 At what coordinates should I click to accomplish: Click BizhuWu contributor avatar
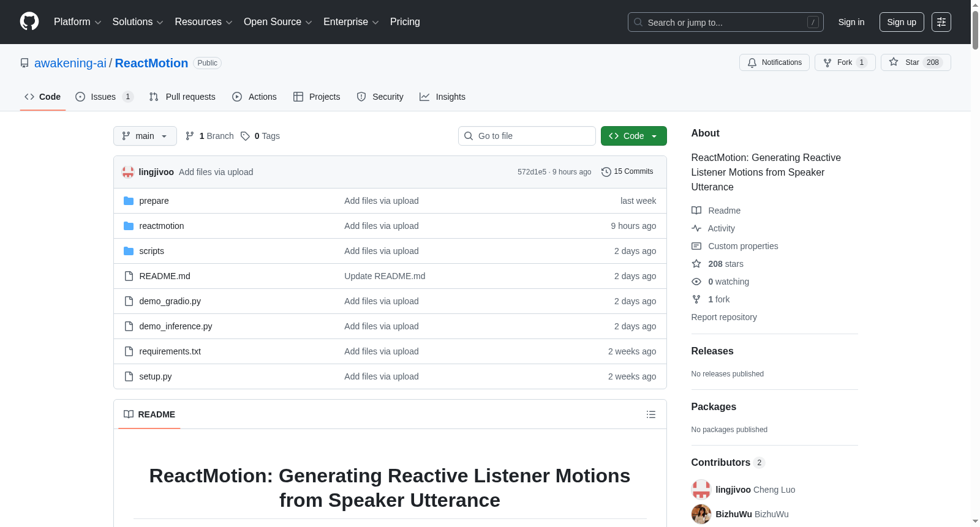(x=701, y=514)
